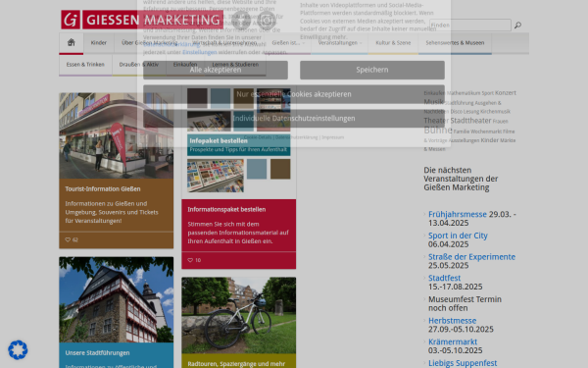The image size is (588, 368).
Task: Like the Informationspaket card with 10 hearts
Action: click(194, 260)
